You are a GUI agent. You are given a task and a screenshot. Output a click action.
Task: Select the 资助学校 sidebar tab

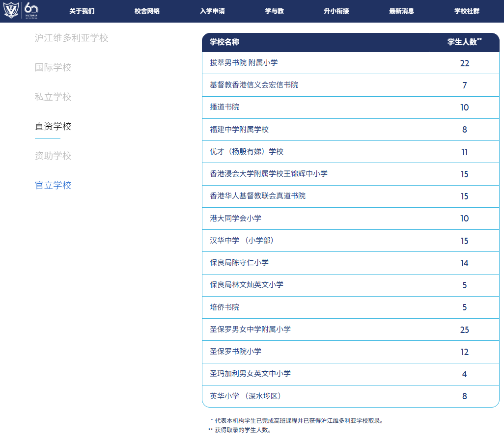(53, 156)
